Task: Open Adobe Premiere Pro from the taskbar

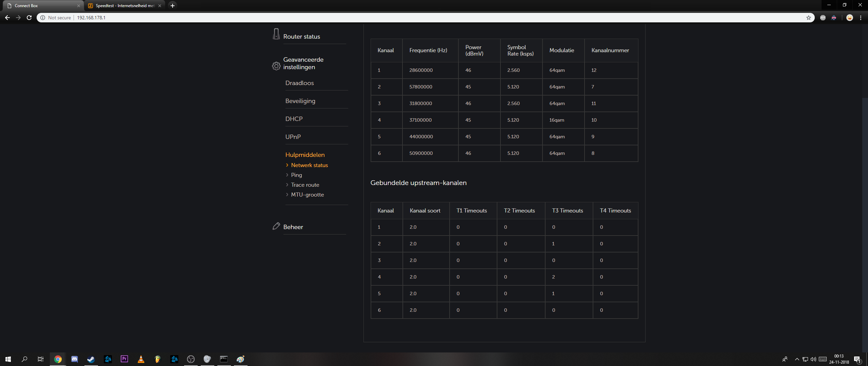Action: 124,359
